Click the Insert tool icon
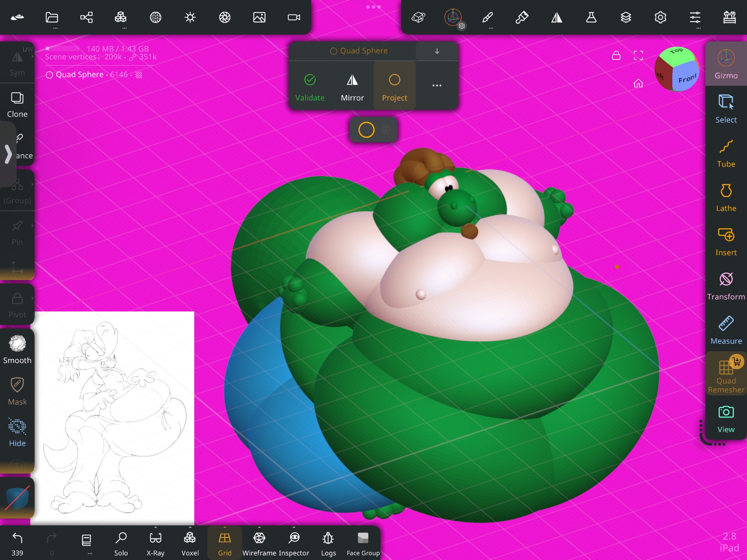 (x=726, y=235)
